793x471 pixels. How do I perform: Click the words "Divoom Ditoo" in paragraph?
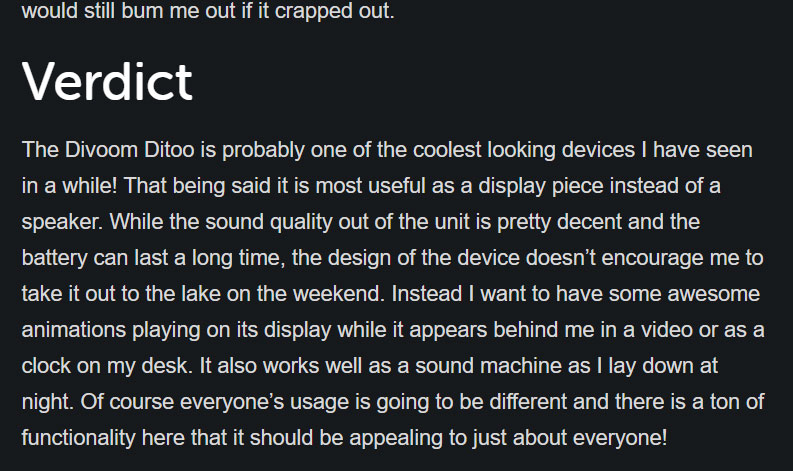coord(129,150)
